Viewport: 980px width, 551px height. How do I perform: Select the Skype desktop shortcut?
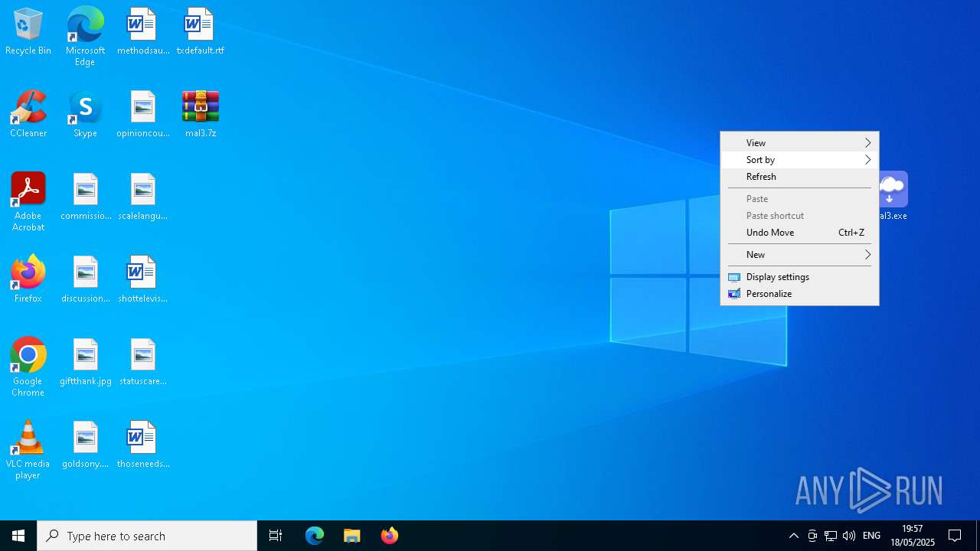[85, 113]
